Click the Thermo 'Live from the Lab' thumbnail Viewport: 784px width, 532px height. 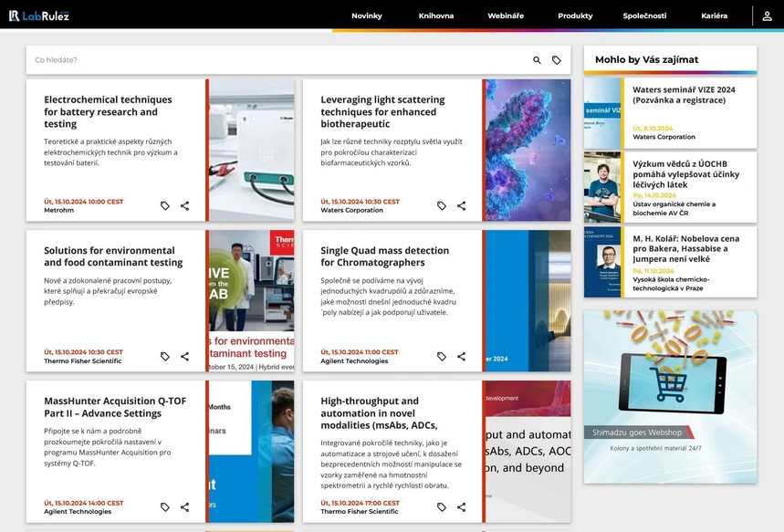tap(252, 300)
